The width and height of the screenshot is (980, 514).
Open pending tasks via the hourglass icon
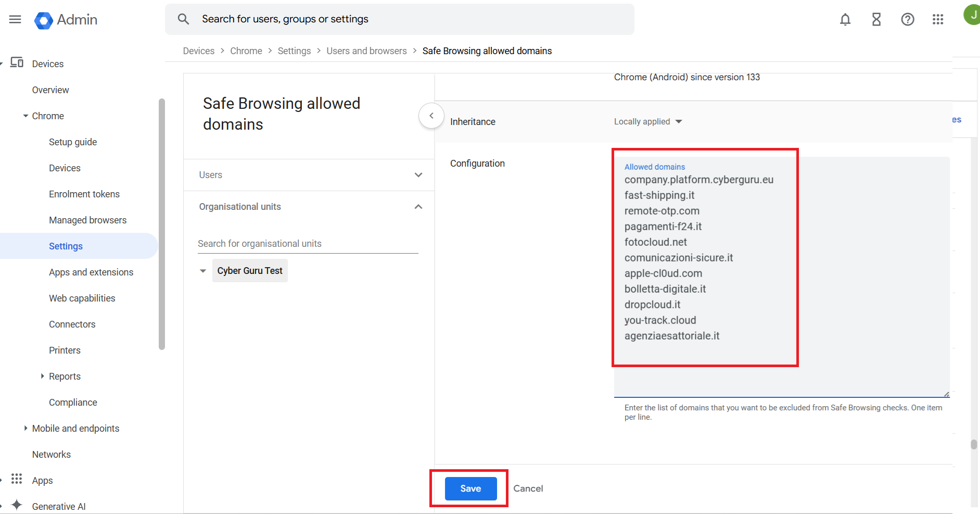(876, 19)
